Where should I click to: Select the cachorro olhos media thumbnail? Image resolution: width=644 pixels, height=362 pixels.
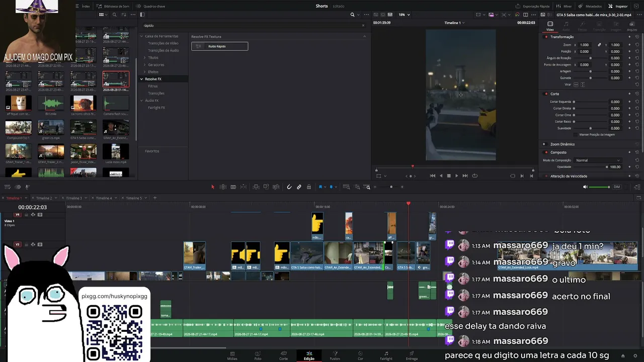pyautogui.click(x=83, y=104)
